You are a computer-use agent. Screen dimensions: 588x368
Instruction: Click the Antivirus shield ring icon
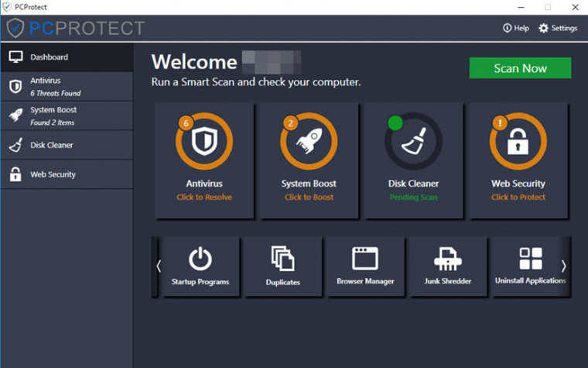(204, 141)
